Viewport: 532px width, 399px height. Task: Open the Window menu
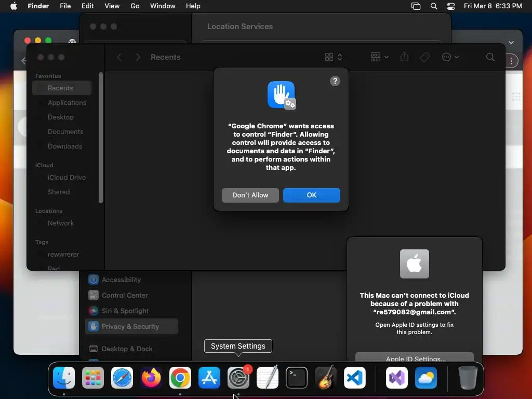[x=163, y=6]
